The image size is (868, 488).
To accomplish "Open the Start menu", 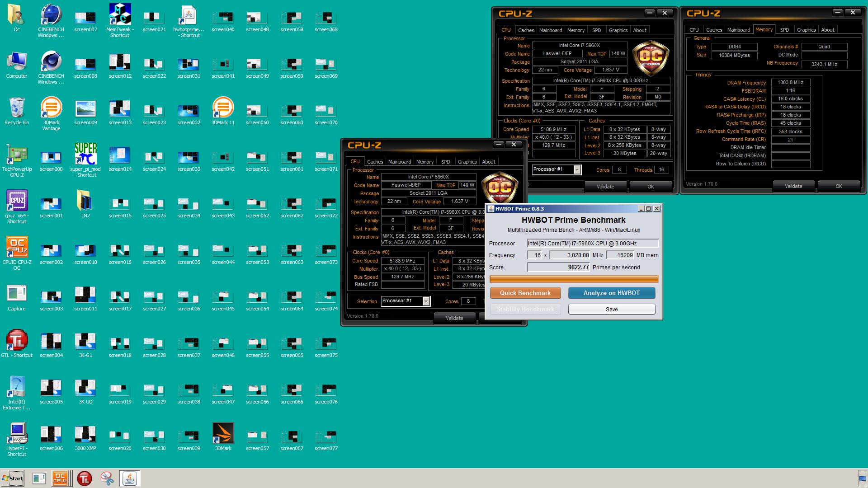I will pyautogui.click(x=13, y=478).
